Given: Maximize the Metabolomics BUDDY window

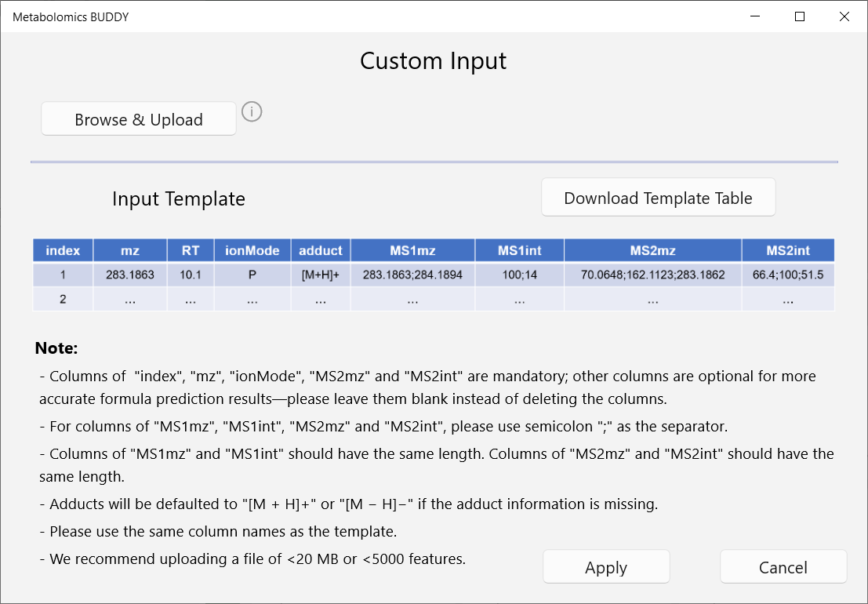Looking at the screenshot, I should click(800, 16).
